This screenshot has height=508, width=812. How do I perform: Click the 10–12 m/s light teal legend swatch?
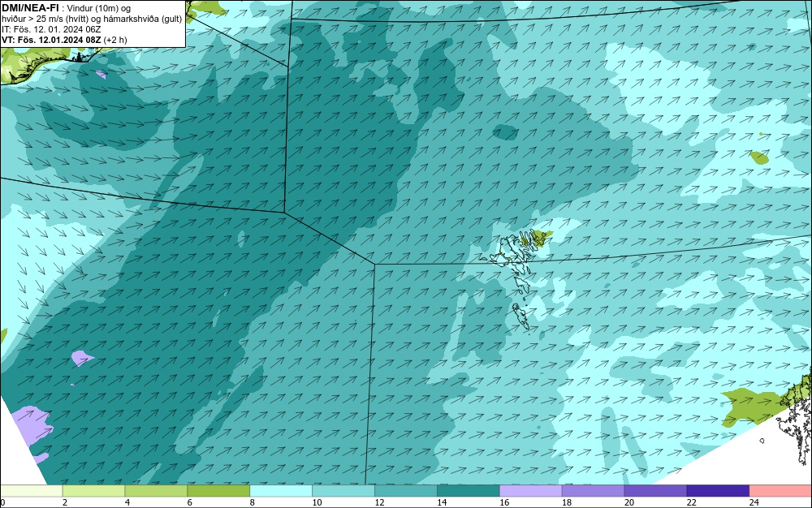[343, 491]
